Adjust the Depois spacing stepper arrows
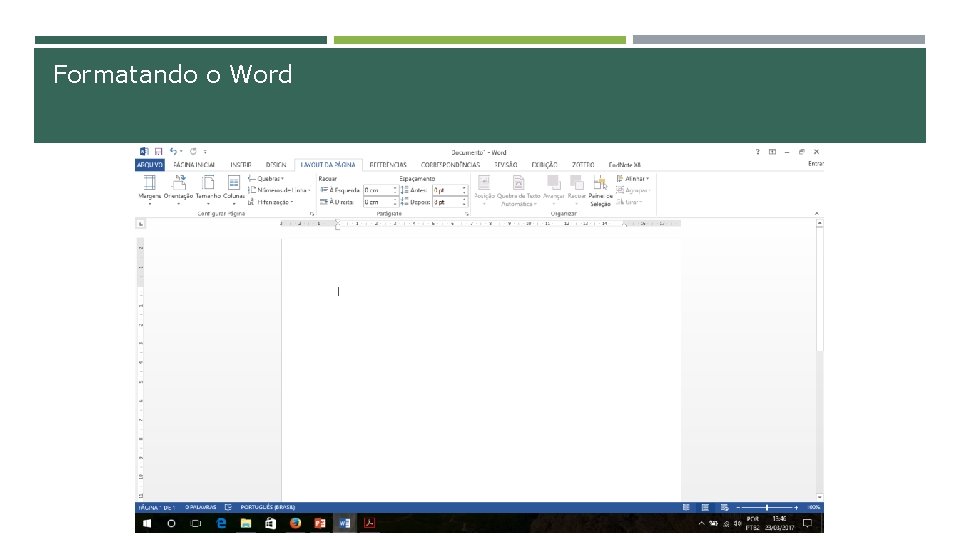960x540 pixels. 464,202
